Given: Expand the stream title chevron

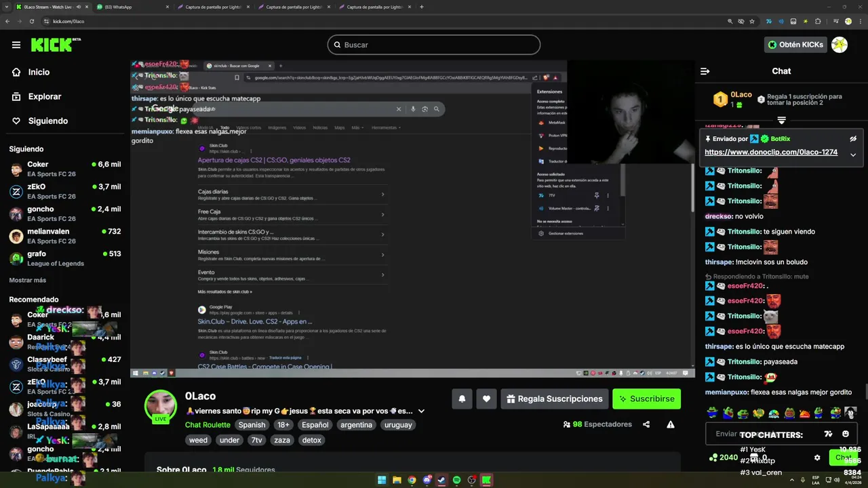Looking at the screenshot, I should pos(421,411).
